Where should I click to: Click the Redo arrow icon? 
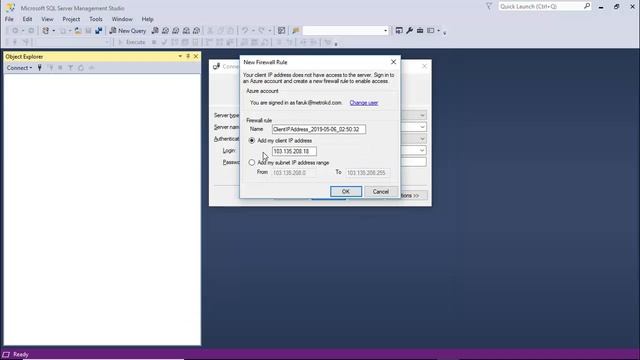[x=262, y=31]
